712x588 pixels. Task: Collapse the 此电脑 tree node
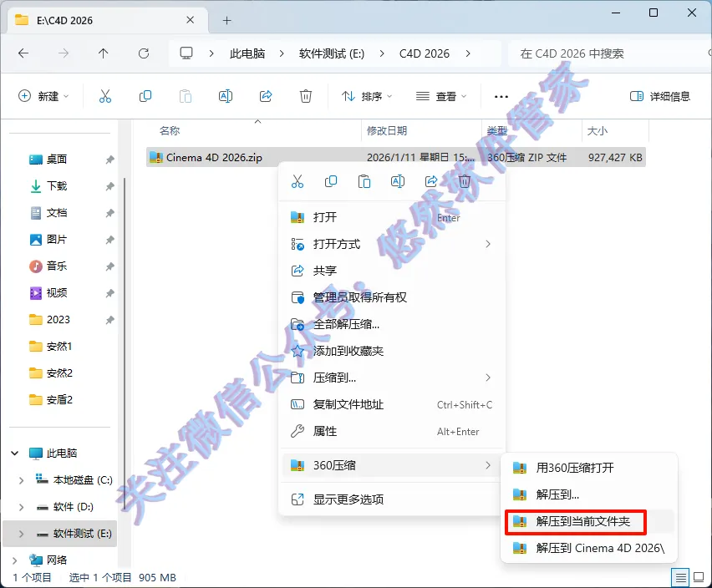(15, 454)
